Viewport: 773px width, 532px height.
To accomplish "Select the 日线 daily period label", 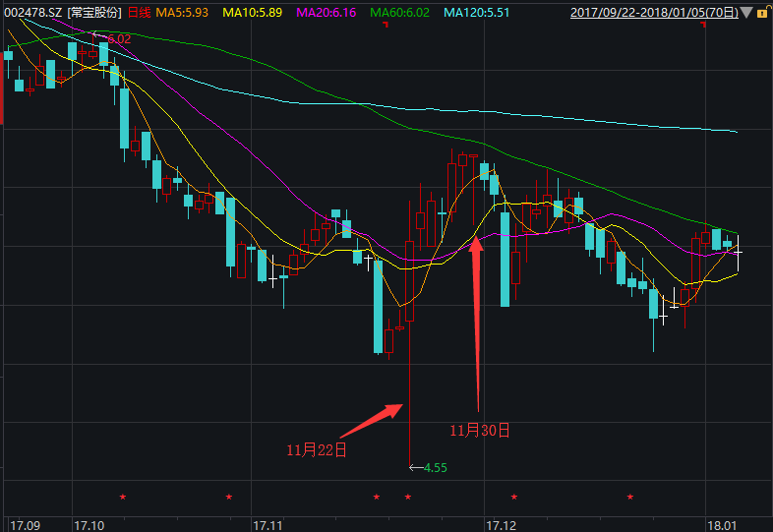I will tap(140, 13).
